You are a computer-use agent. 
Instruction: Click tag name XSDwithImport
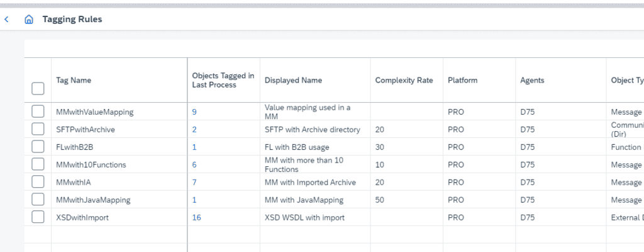(x=82, y=217)
